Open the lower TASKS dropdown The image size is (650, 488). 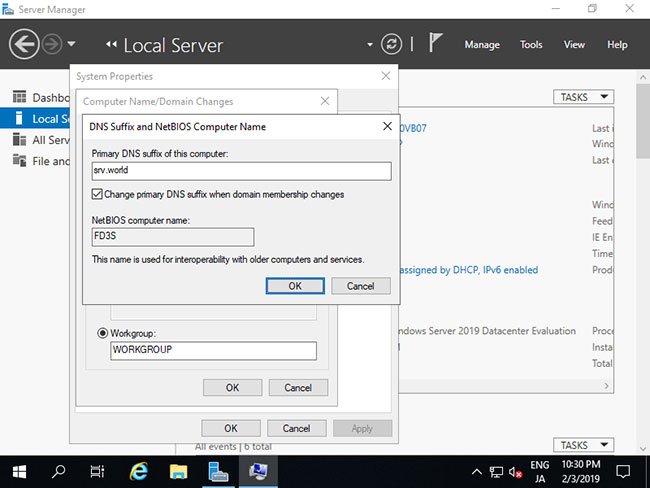pos(583,445)
